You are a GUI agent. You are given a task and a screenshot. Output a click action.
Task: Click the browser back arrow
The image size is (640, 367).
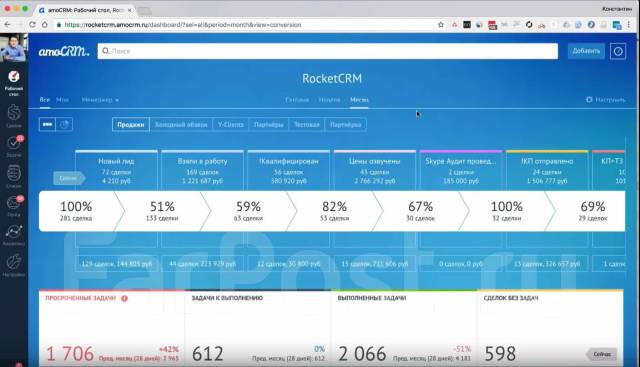point(7,25)
